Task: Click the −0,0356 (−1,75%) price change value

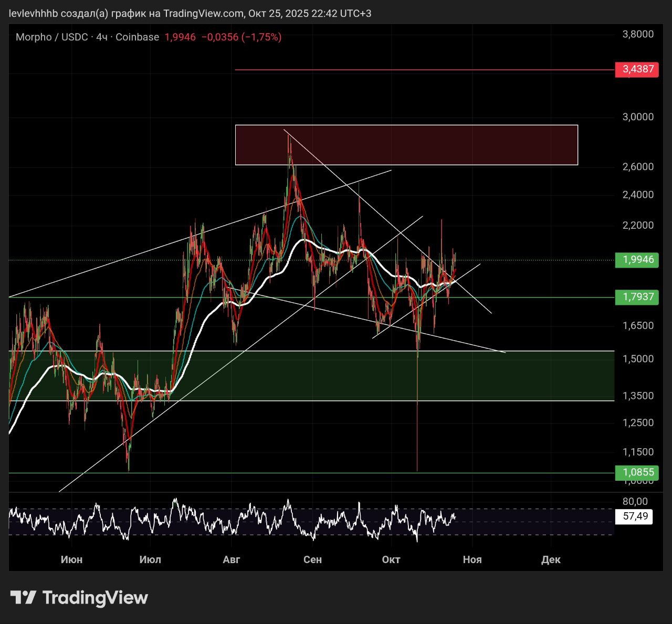Action: tap(241, 37)
